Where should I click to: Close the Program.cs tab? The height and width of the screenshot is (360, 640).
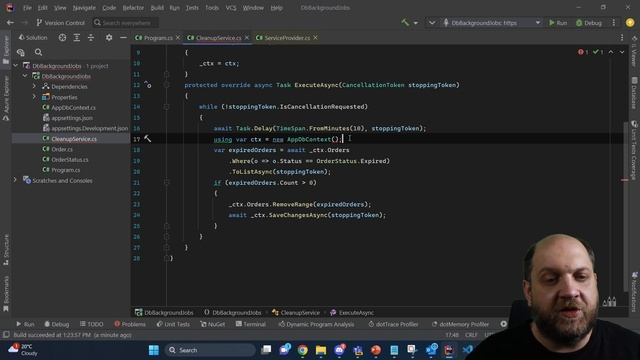[178, 38]
